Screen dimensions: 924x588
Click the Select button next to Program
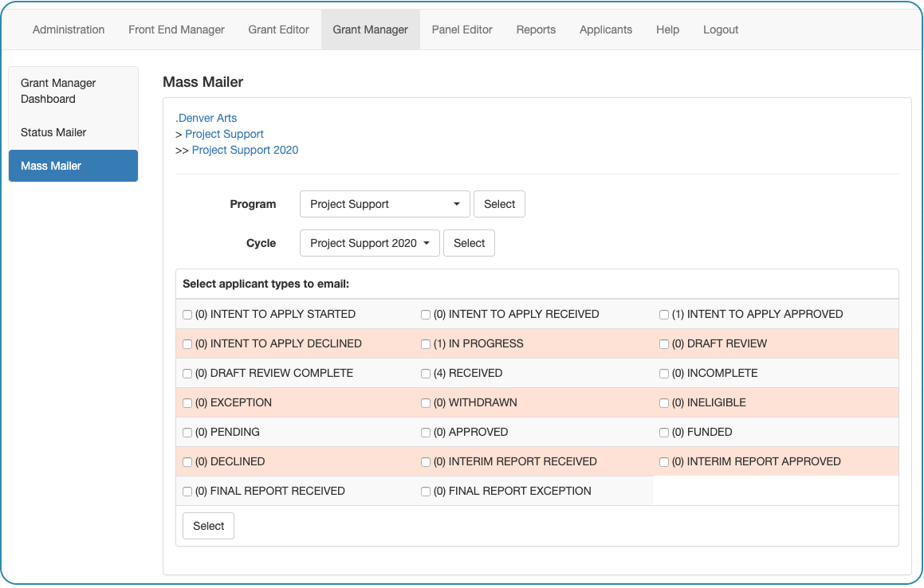tap(499, 204)
